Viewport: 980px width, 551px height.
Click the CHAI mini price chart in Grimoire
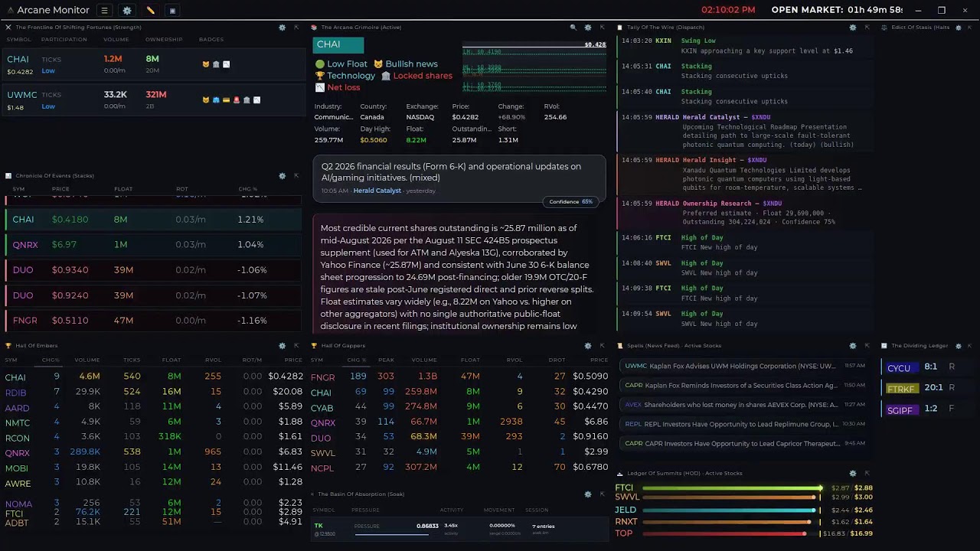pyautogui.click(x=534, y=66)
